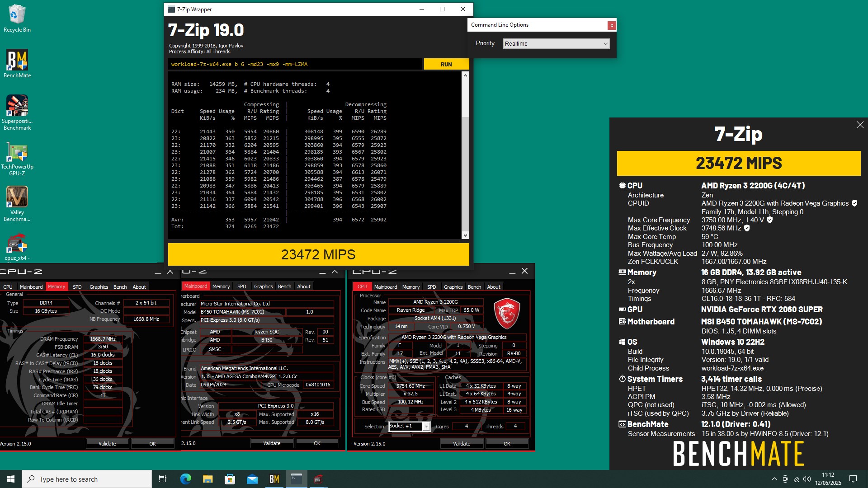Click the yellow 23472 MIPS result bar
The width and height of the screenshot is (868, 488).
(x=318, y=254)
